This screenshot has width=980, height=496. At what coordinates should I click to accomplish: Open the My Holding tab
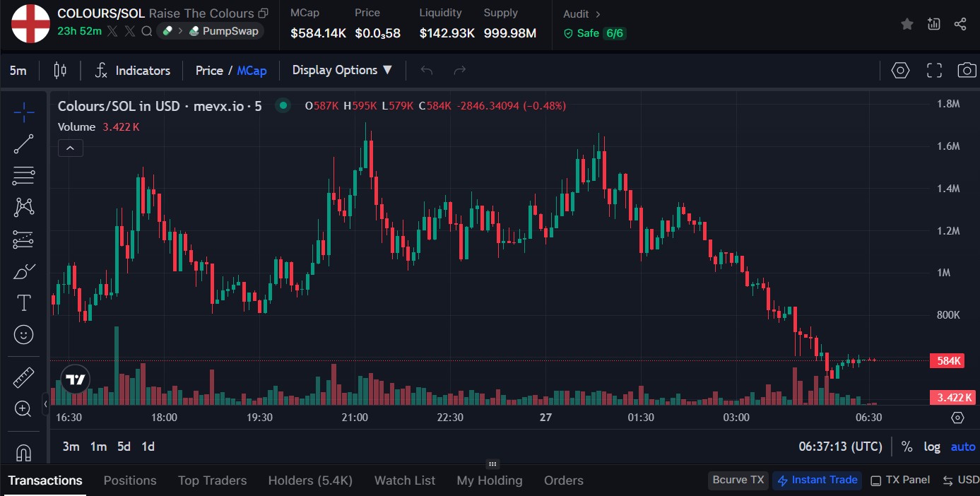[x=490, y=480]
